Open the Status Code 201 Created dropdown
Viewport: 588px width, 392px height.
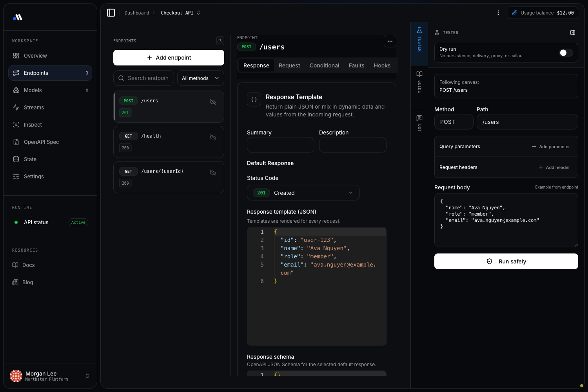pos(303,193)
